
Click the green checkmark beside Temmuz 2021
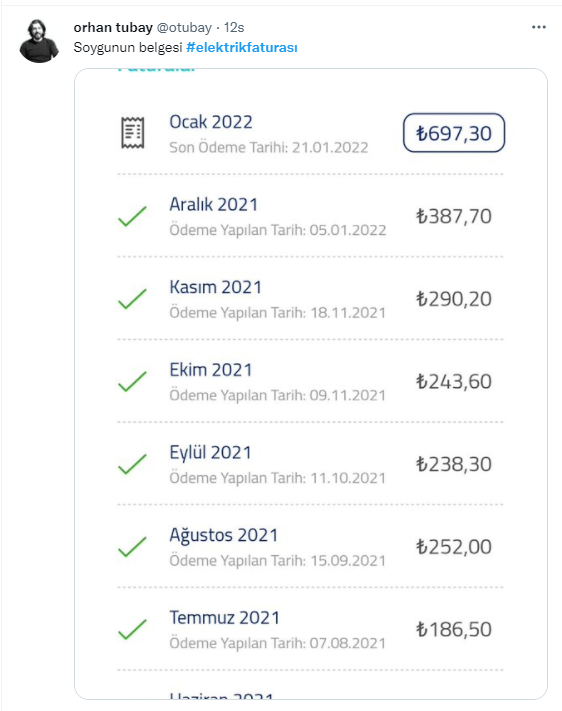point(132,629)
